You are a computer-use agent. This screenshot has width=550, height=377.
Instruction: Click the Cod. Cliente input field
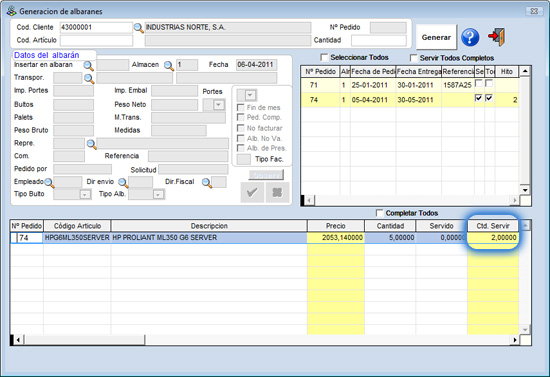pos(96,27)
